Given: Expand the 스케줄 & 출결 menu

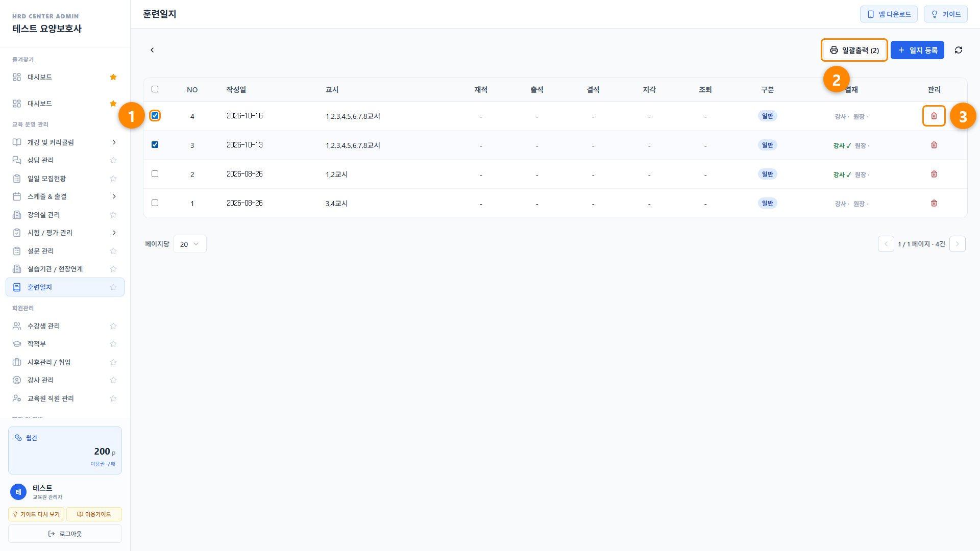Looking at the screenshot, I should point(65,196).
